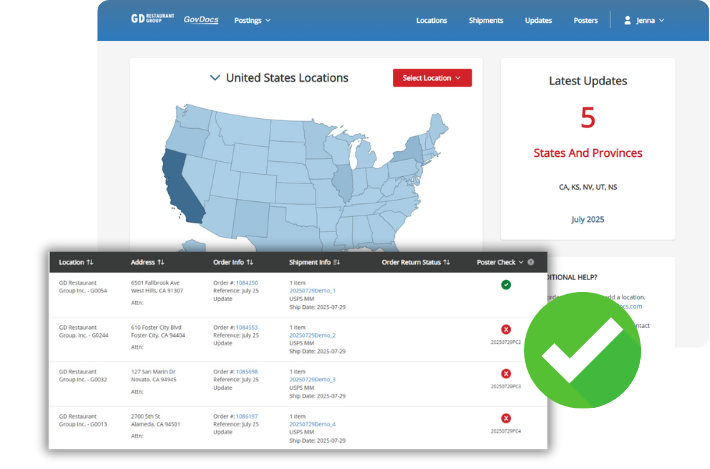Click address 610 Foster City Blvd
Viewport: 710px width, 469px height.
click(x=156, y=327)
